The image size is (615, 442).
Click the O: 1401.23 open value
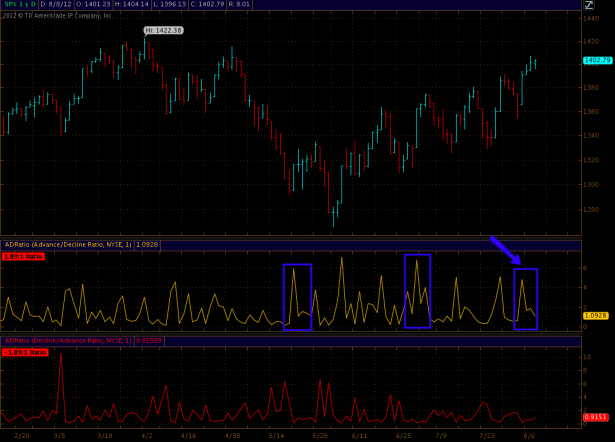tap(93, 4)
